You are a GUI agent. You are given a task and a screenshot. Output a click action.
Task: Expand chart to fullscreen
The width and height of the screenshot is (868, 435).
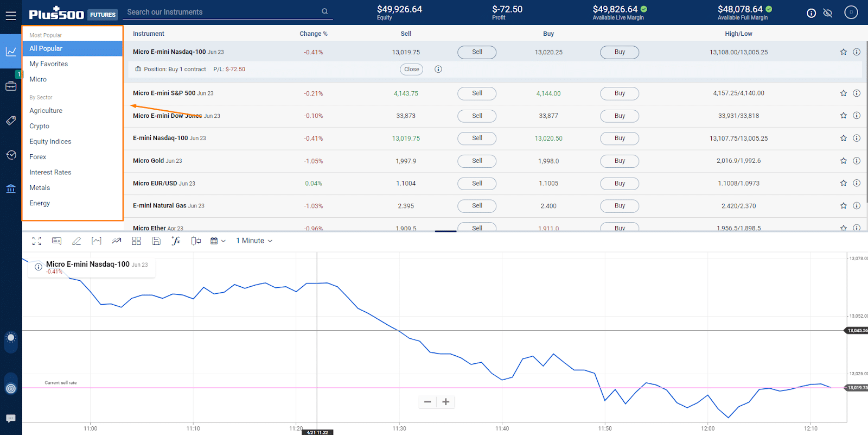[37, 241]
